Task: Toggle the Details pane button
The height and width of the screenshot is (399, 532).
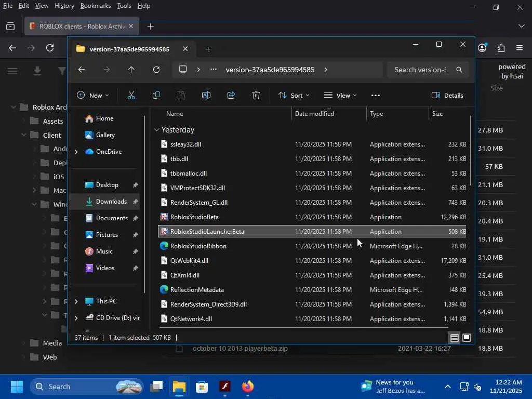Action: 447,96
